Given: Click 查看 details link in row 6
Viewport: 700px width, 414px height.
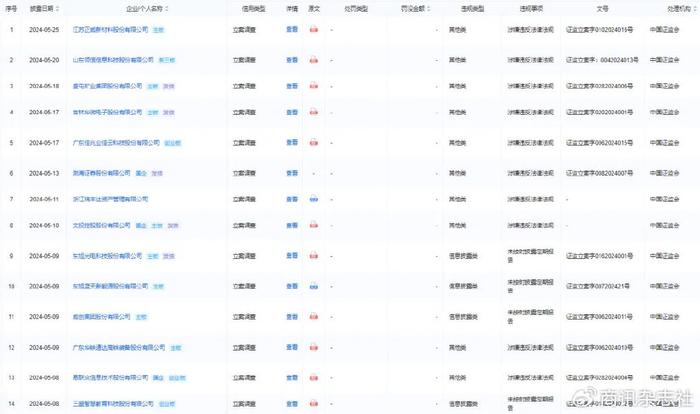Looking at the screenshot, I should (292, 173).
